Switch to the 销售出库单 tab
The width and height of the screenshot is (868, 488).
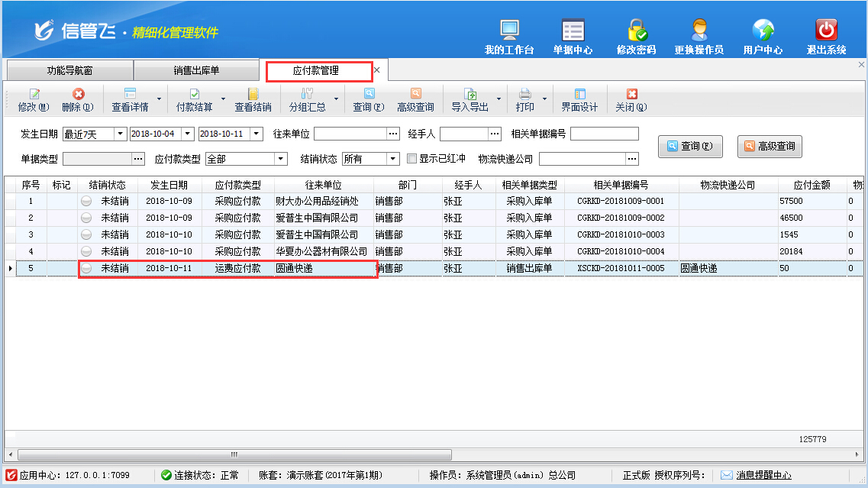[x=196, y=70]
